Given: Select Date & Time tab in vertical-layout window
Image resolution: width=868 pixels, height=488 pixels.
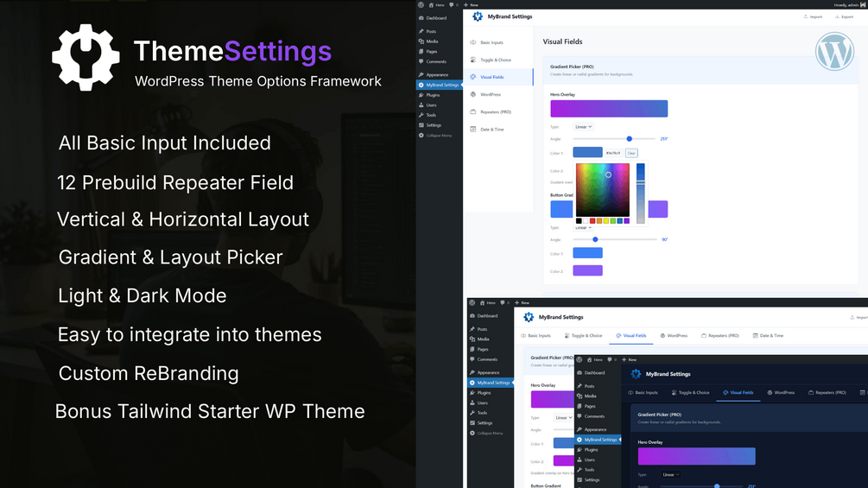Looking at the screenshot, I should [498, 130].
